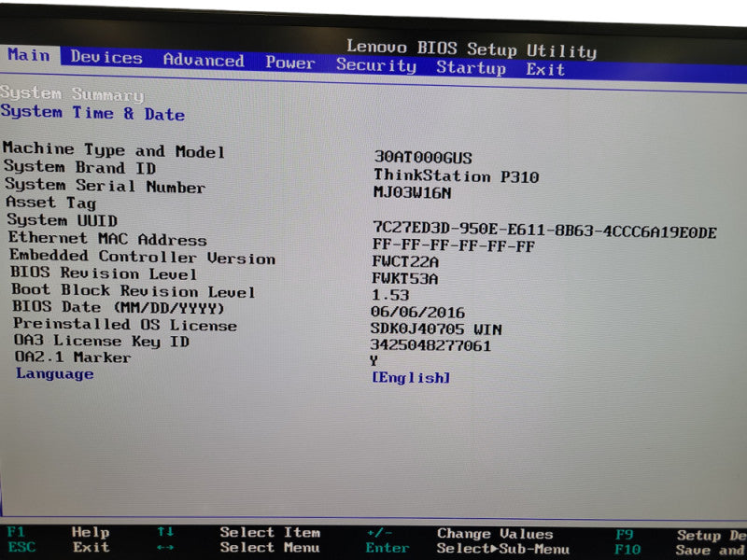
Task: Open the Exit tab
Action: tap(545, 69)
